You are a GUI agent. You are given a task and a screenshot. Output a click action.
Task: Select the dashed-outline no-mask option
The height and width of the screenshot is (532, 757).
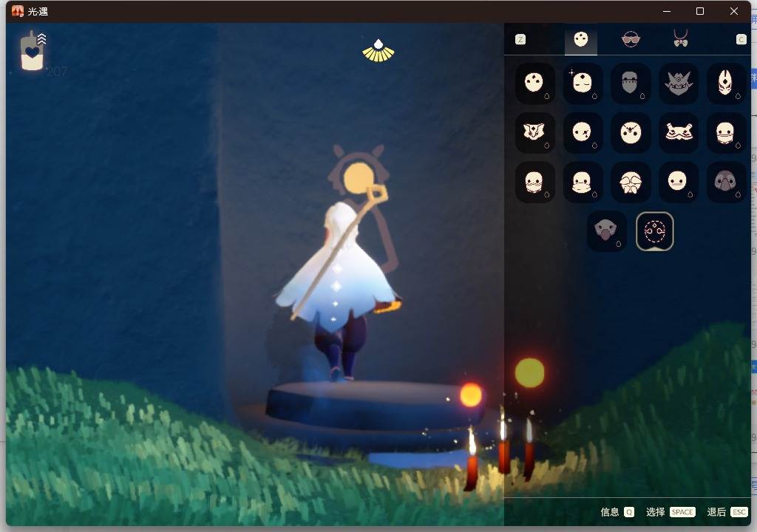(655, 231)
